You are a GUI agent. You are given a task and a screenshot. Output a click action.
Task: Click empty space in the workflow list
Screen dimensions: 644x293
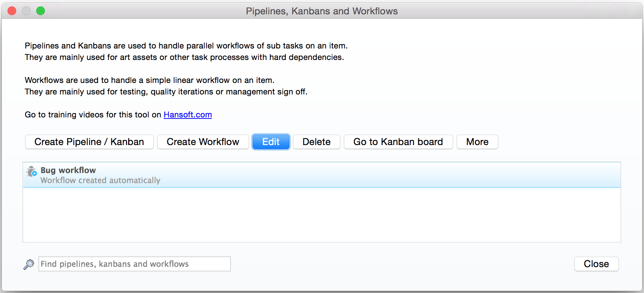click(322, 215)
